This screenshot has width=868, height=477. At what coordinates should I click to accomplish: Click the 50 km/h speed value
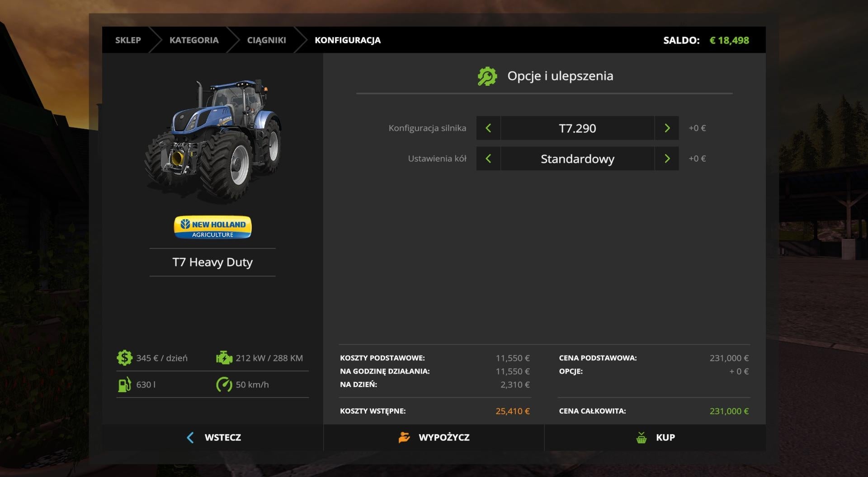pyautogui.click(x=252, y=384)
